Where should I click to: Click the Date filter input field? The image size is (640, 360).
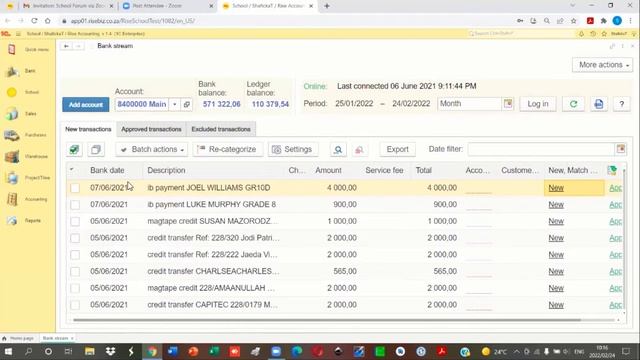point(542,149)
